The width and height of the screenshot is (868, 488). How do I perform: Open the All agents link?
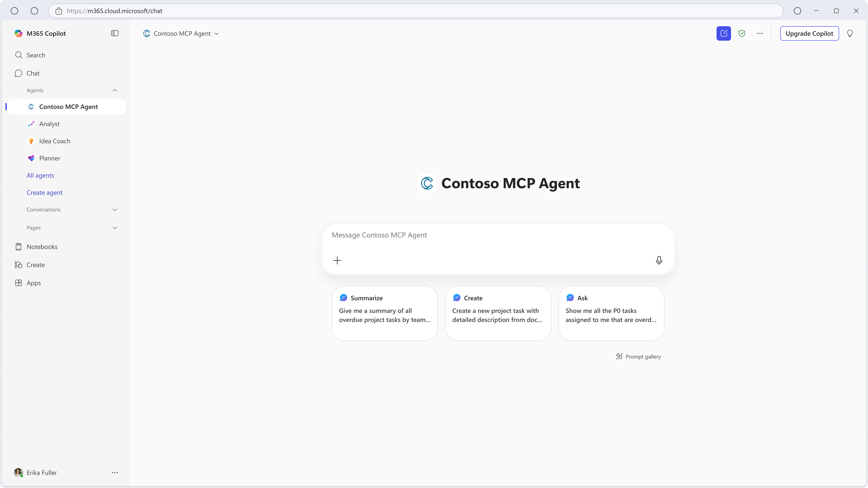(x=40, y=176)
